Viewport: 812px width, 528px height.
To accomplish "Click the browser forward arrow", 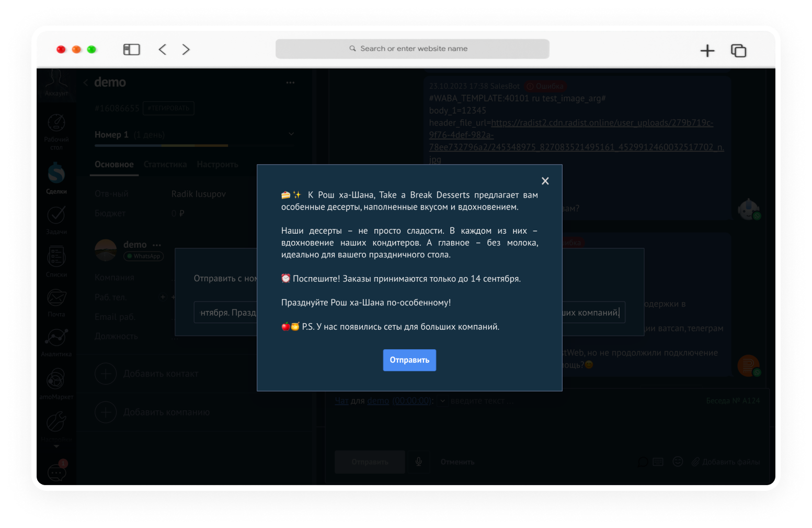I will (x=186, y=50).
